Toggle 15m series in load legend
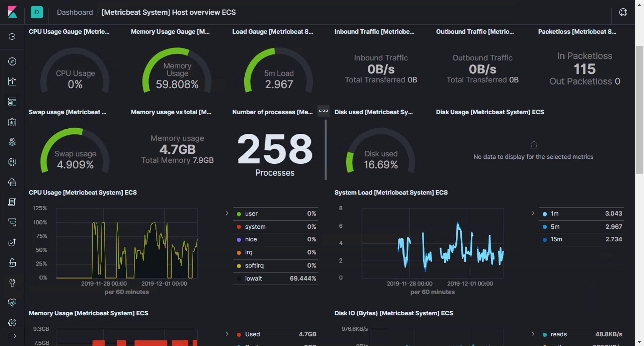 tap(581, 239)
